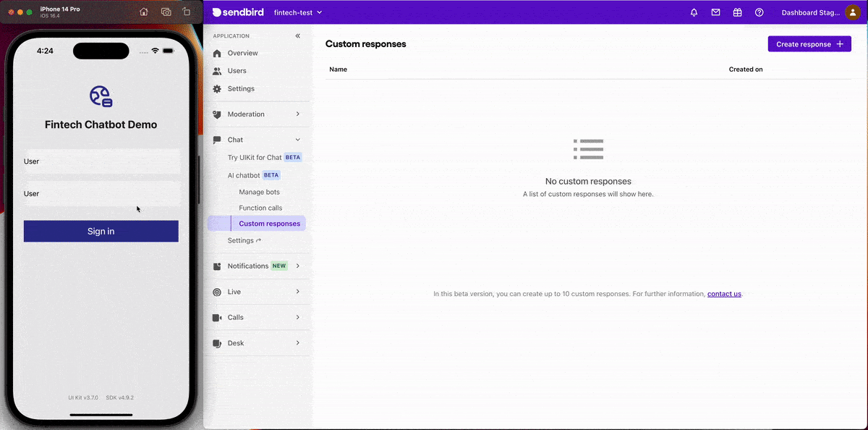Click the Chat bubble icon
Screen dimensions: 868x430
(x=217, y=140)
